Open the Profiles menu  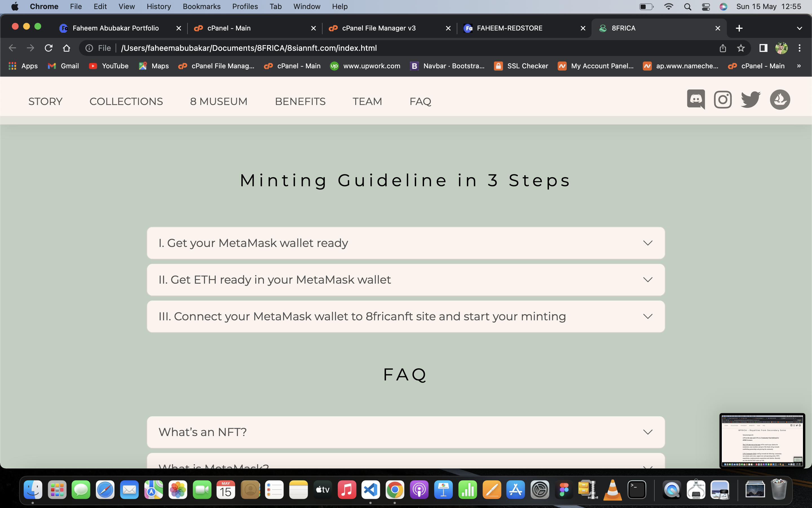[245, 7]
